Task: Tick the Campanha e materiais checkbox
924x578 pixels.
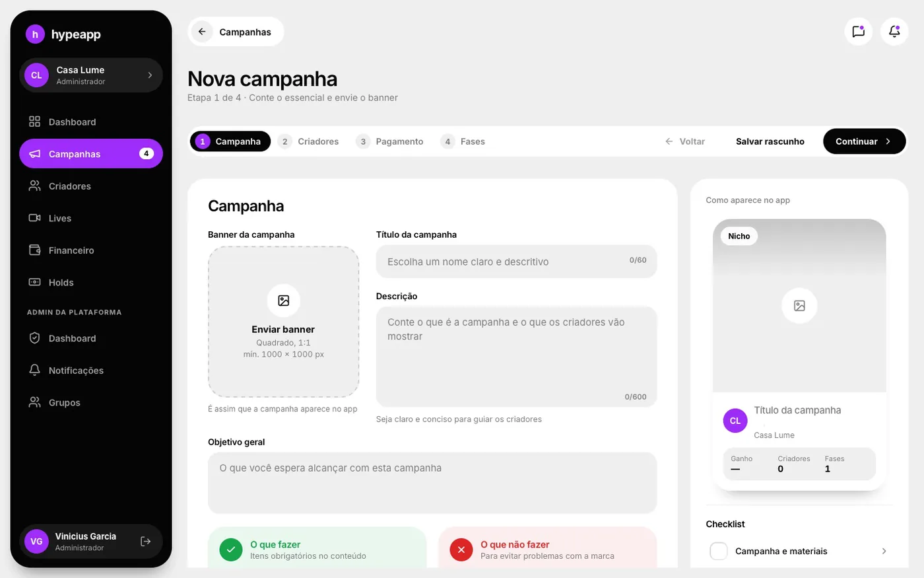Action: click(x=719, y=551)
